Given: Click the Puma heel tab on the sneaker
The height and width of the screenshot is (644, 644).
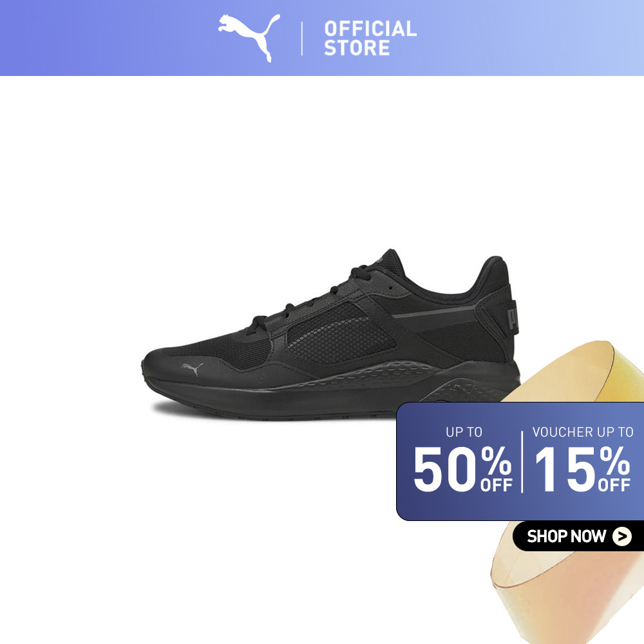Looking at the screenshot, I should 511,316.
